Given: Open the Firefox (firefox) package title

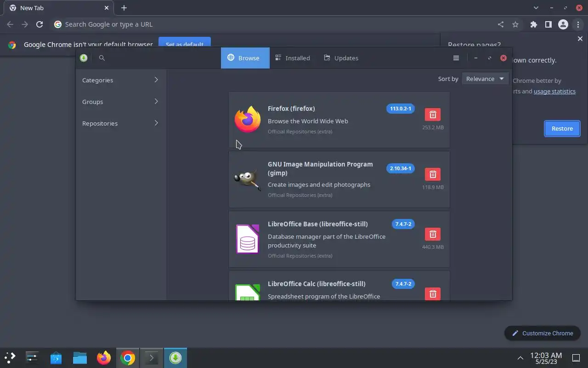Looking at the screenshot, I should pos(291,109).
